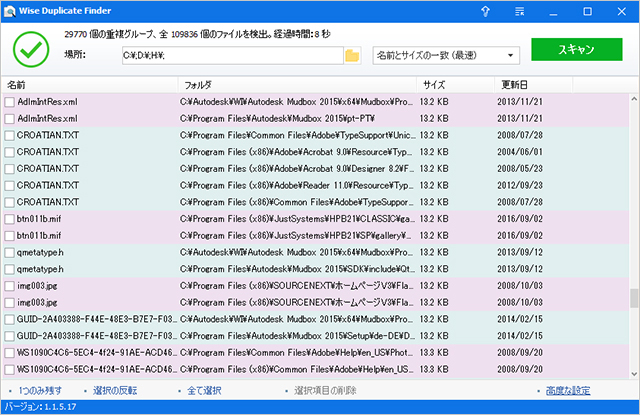Select the qmetatype.h name in C:\Autodesk\WI row
The image size is (640, 415).
click(x=40, y=253)
